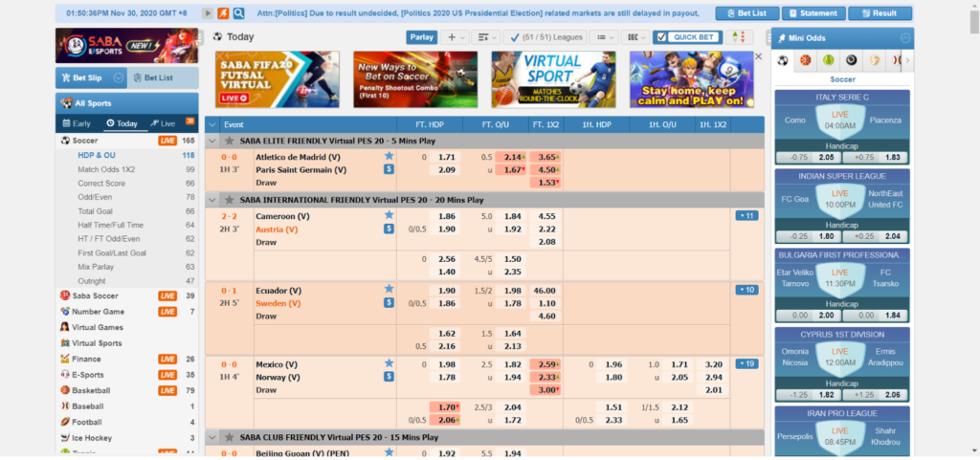This screenshot has height=460, width=980.
Task: Open the search magnifier icon in top bar
Action: [x=238, y=13]
